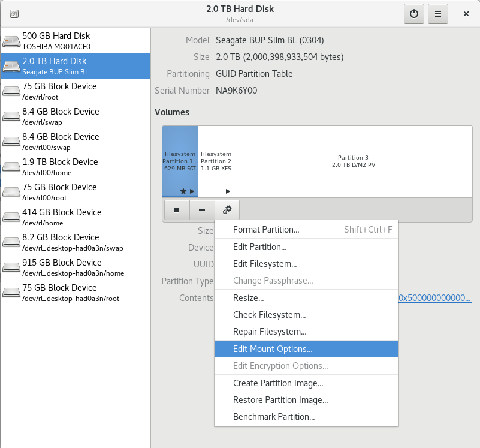Click the mounted arrow icon on Partition 2
The width and height of the screenshot is (480, 448).
228,191
